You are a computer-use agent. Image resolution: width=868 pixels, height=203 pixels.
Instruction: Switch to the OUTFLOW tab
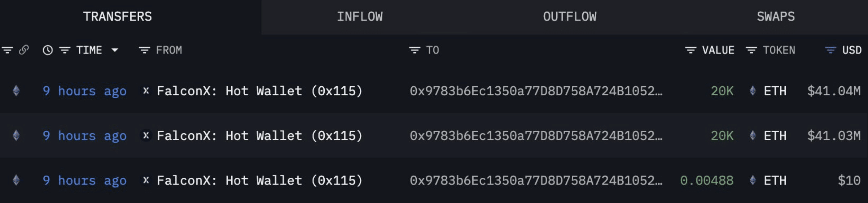click(x=570, y=17)
